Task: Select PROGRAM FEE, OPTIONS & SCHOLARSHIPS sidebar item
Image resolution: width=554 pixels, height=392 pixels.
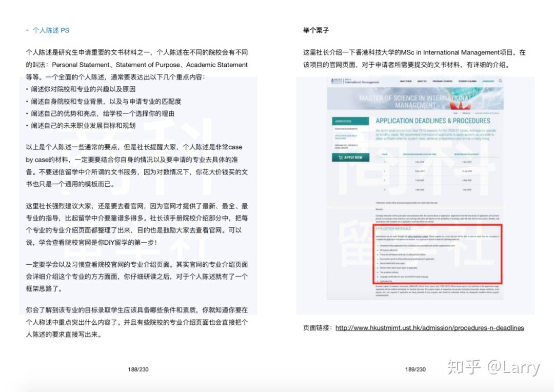Action: tap(347, 146)
